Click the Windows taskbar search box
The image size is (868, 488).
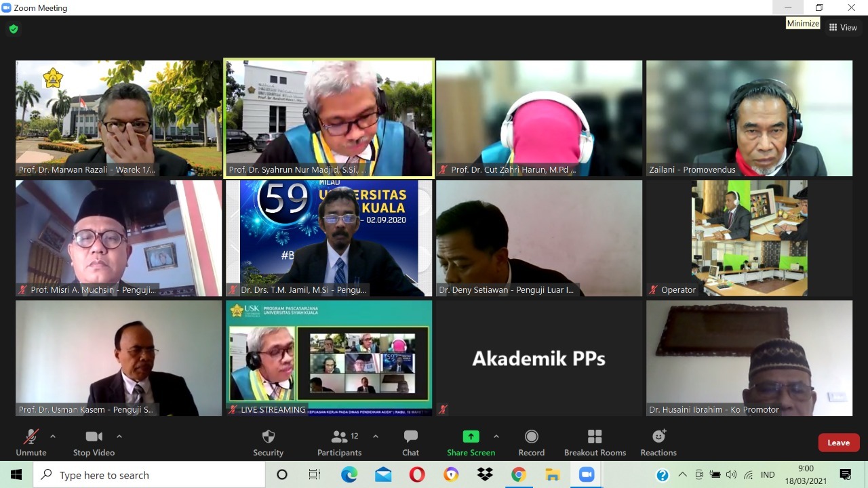pos(149,475)
